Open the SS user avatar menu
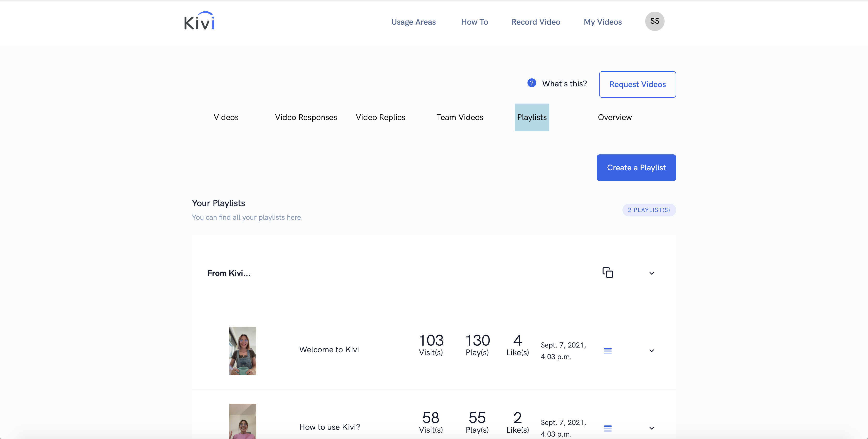Screen dimensions: 868x439 pyautogui.click(x=654, y=21)
